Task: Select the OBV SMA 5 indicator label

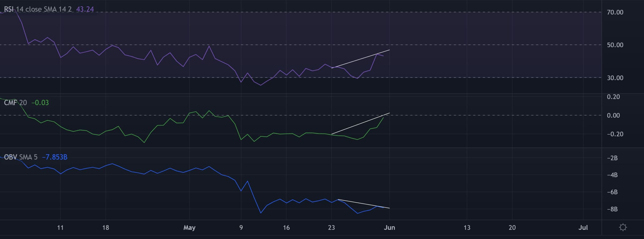Action: point(21,157)
